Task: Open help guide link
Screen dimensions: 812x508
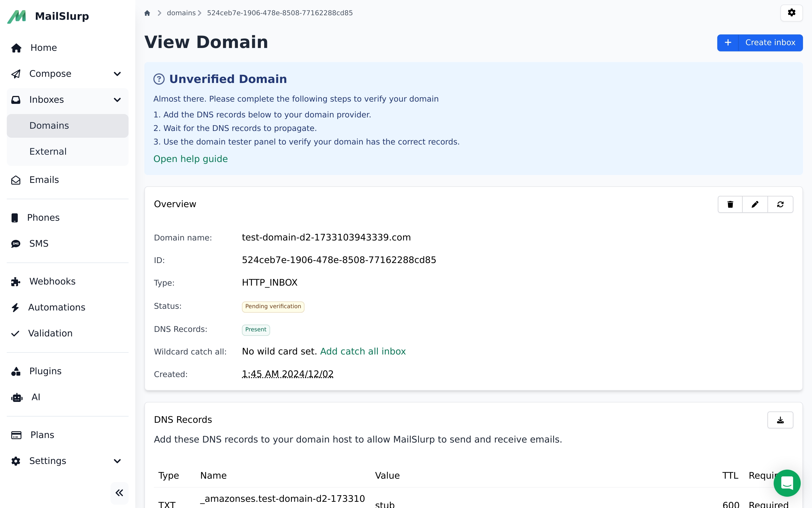Action: pyautogui.click(x=191, y=159)
